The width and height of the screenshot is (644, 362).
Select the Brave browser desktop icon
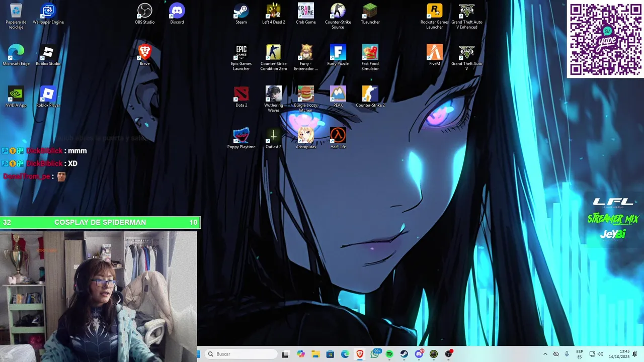[x=145, y=55]
